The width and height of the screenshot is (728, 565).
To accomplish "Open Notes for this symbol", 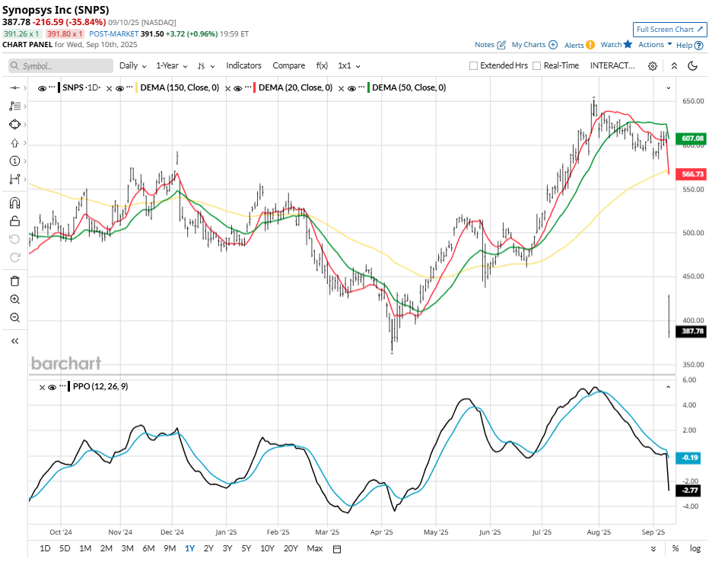I will point(490,45).
